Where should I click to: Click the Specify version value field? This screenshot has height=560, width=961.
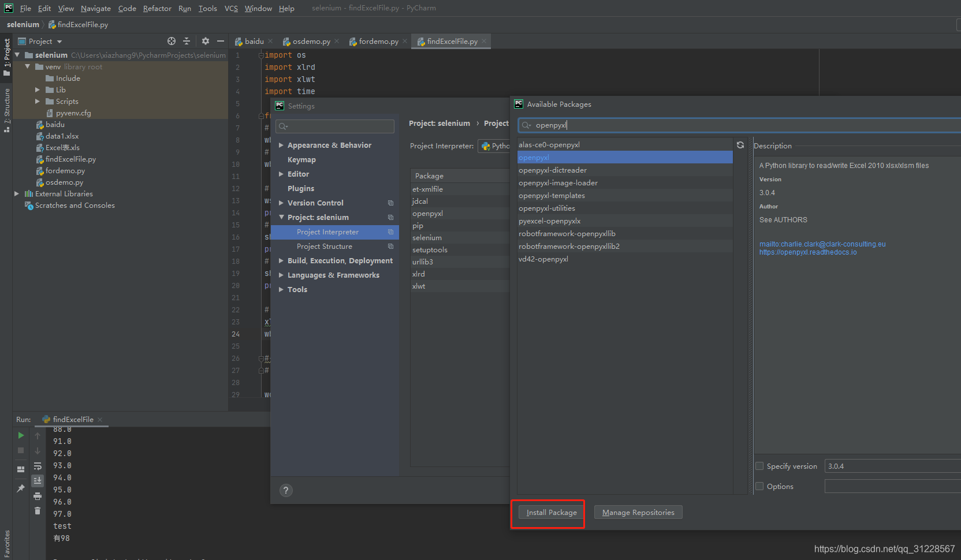point(892,466)
